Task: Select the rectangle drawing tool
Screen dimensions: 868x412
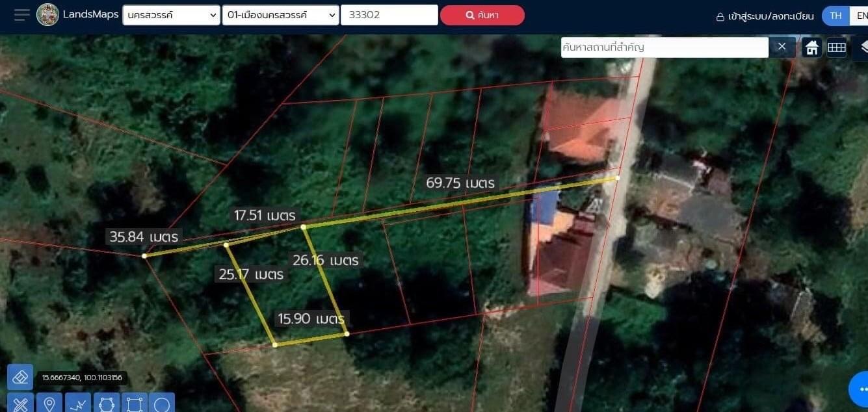Action: tap(134, 404)
